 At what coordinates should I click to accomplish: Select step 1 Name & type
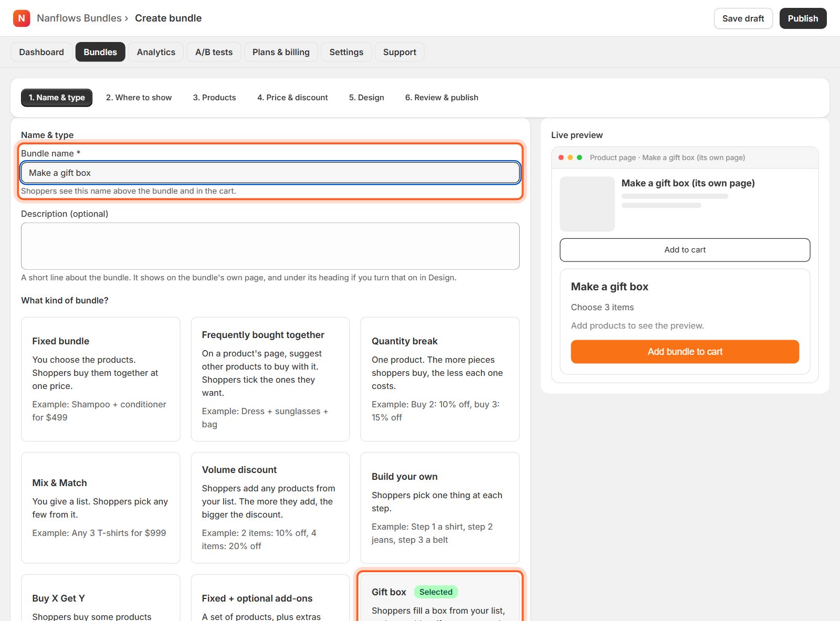coord(57,98)
